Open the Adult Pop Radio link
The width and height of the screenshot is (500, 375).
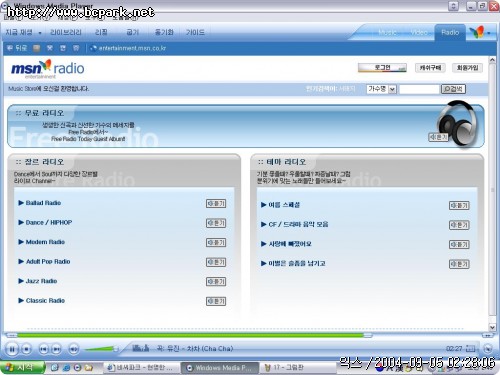(x=48, y=261)
